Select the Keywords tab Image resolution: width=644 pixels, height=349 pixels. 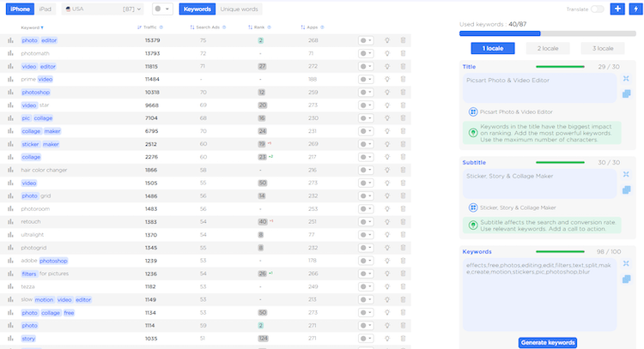(197, 9)
